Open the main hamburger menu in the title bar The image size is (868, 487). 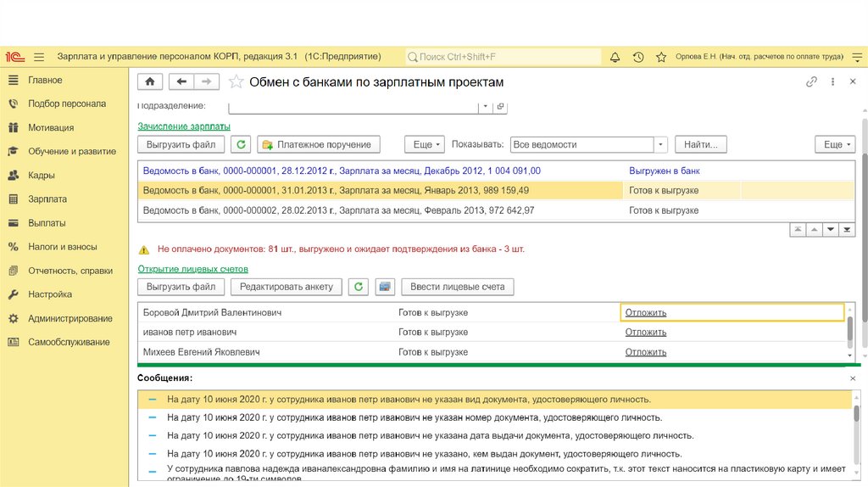coord(39,57)
